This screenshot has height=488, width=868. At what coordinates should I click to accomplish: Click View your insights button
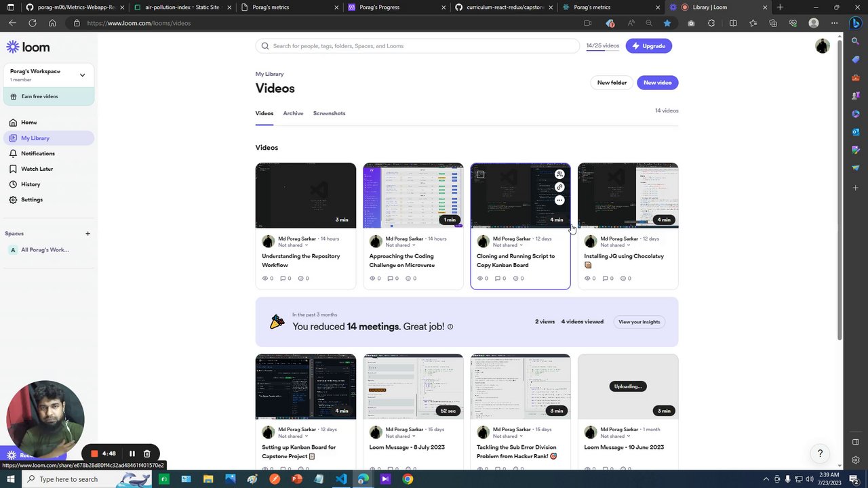coord(639,322)
